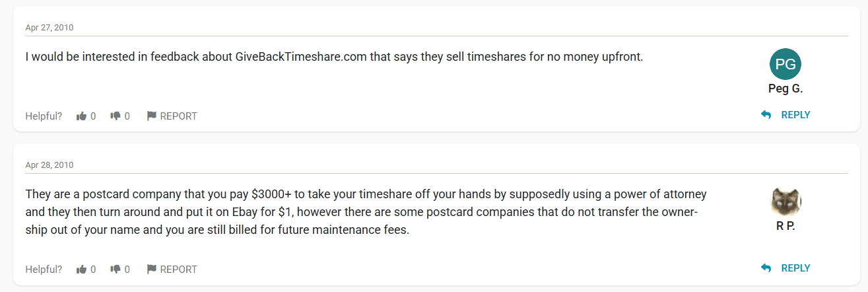
Task: Click the Apr 27, 2010 date stamp
Action: (x=50, y=28)
